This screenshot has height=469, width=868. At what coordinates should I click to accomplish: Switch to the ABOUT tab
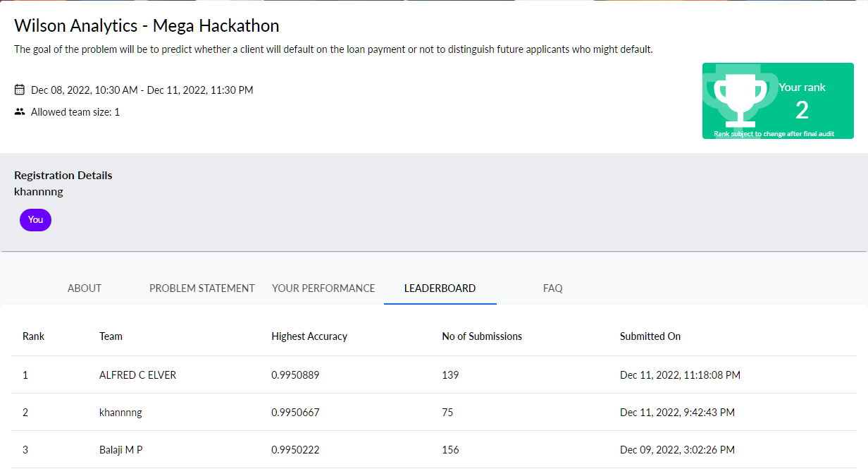pos(84,288)
